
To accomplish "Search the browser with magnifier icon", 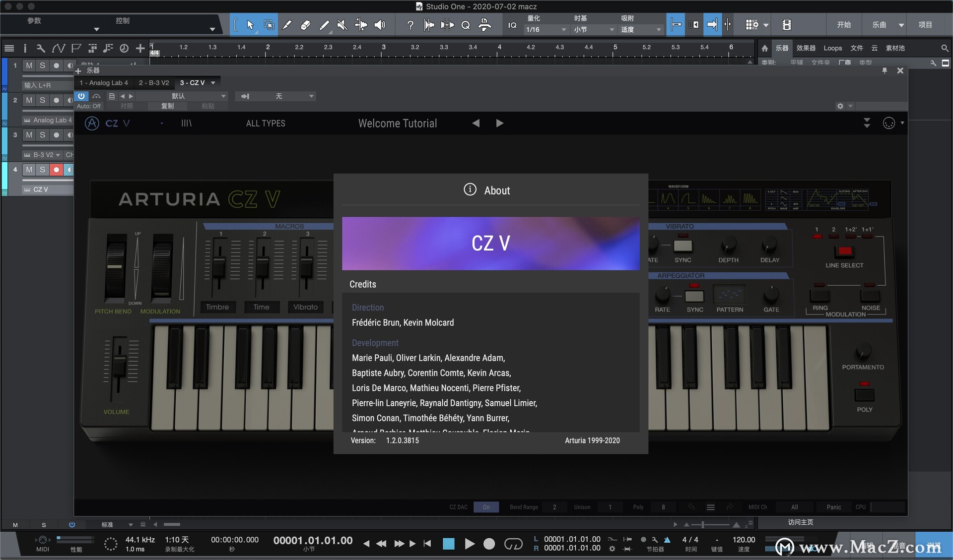I will 945,48.
